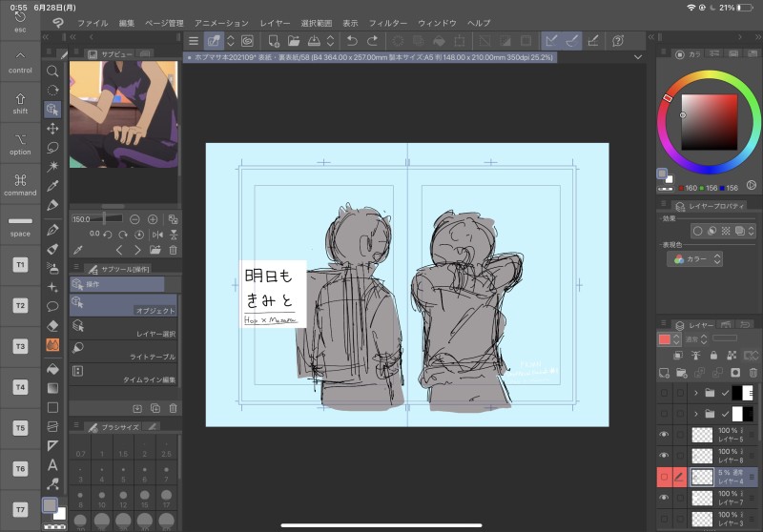
Task: Open the effect options stepper in layer property
Action: point(751,231)
